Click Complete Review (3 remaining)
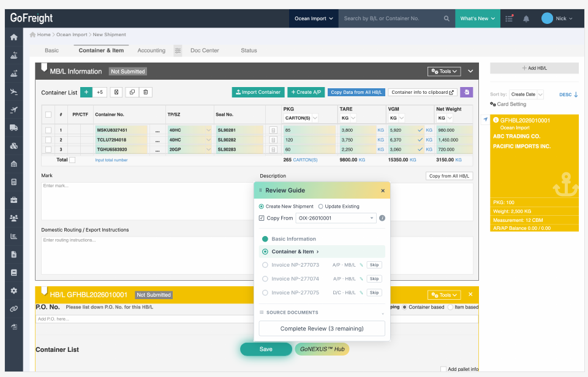The height and width of the screenshot is (377, 588). tap(322, 329)
